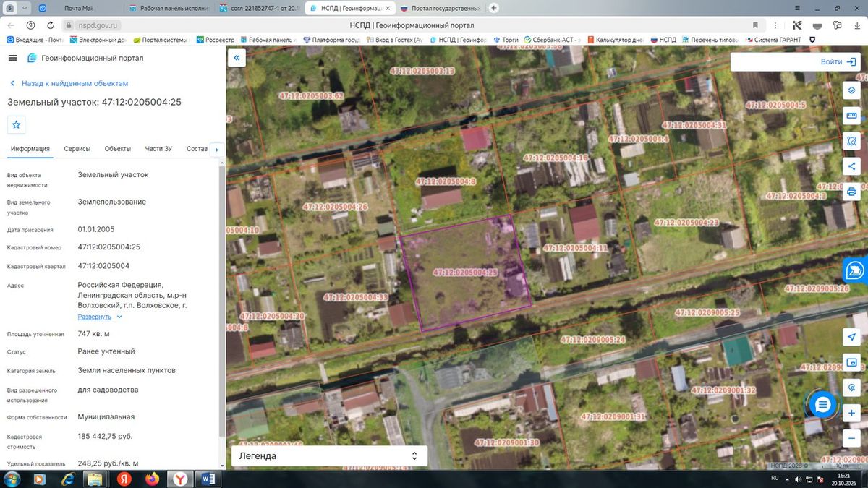
Task: Zoom in the map with plus
Action: (x=851, y=414)
